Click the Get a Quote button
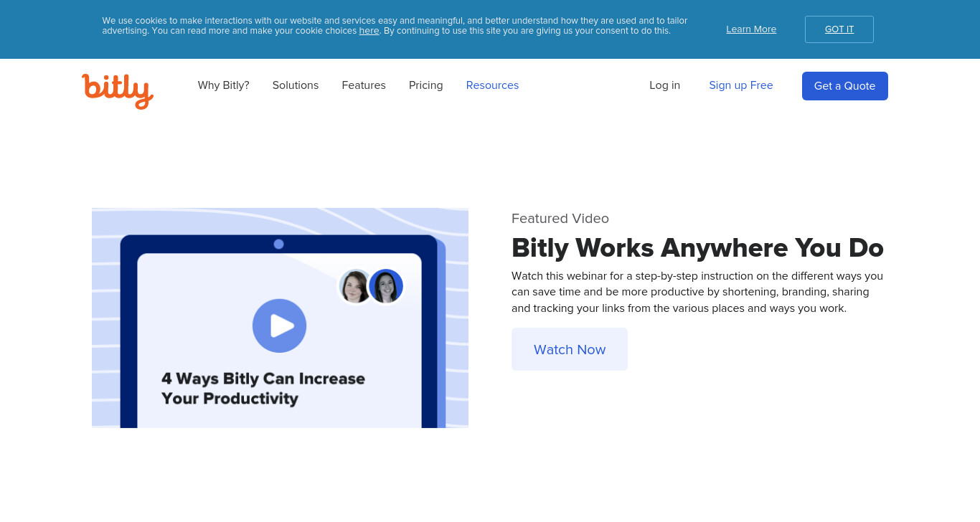The height and width of the screenshot is (522, 980). 845,86
